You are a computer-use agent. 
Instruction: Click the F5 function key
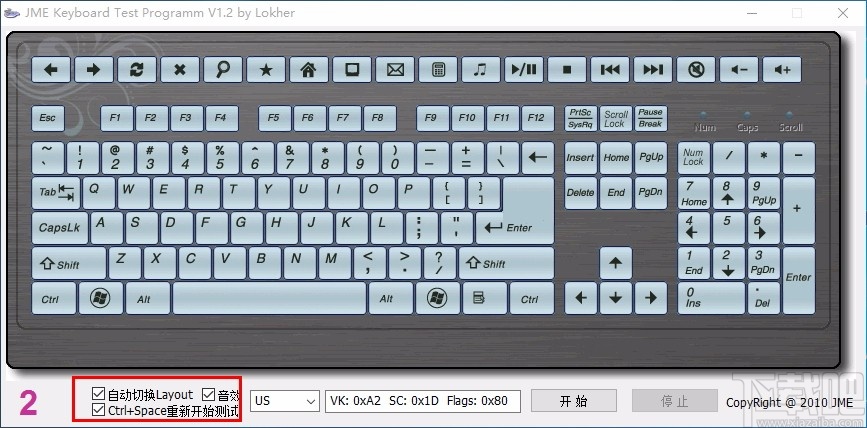point(273,118)
